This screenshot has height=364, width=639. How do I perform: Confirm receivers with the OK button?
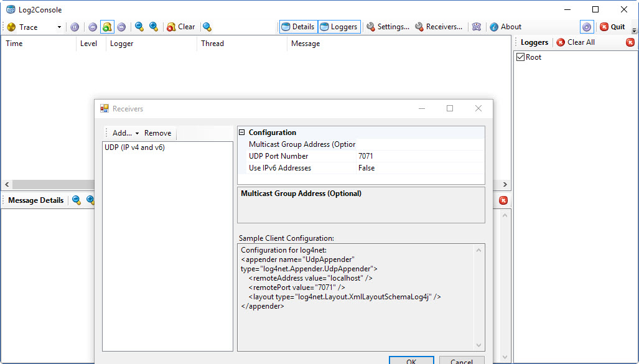pyautogui.click(x=411, y=361)
